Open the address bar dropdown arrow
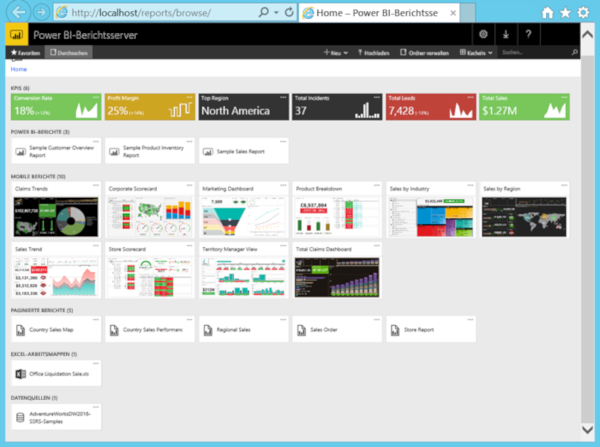 tap(276, 13)
